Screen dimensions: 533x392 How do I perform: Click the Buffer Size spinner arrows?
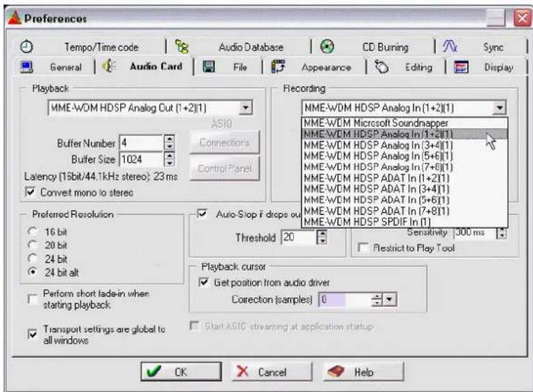169,159
